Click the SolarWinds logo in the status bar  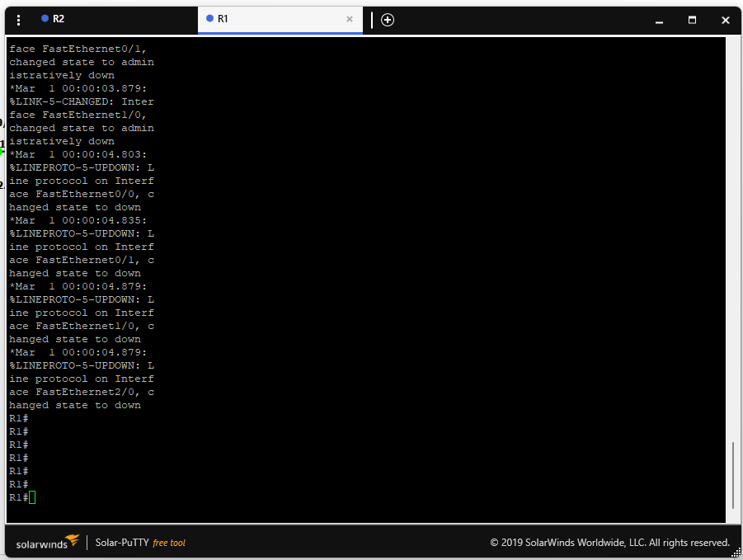(47, 542)
